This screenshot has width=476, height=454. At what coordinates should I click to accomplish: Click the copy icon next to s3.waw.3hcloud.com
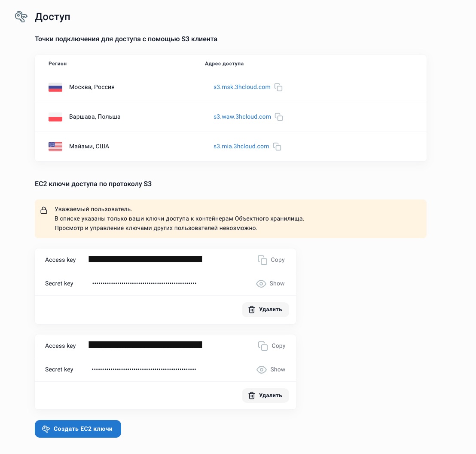point(279,117)
